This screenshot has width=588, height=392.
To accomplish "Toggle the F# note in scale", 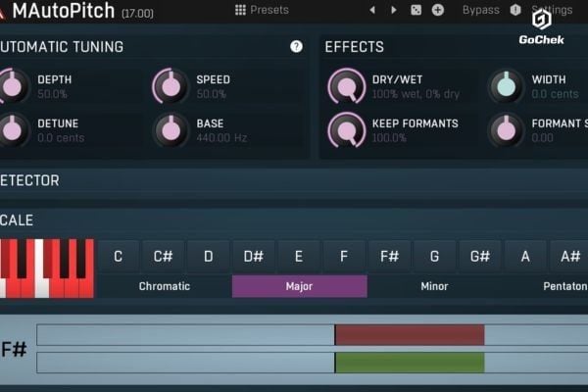I will click(x=389, y=257).
